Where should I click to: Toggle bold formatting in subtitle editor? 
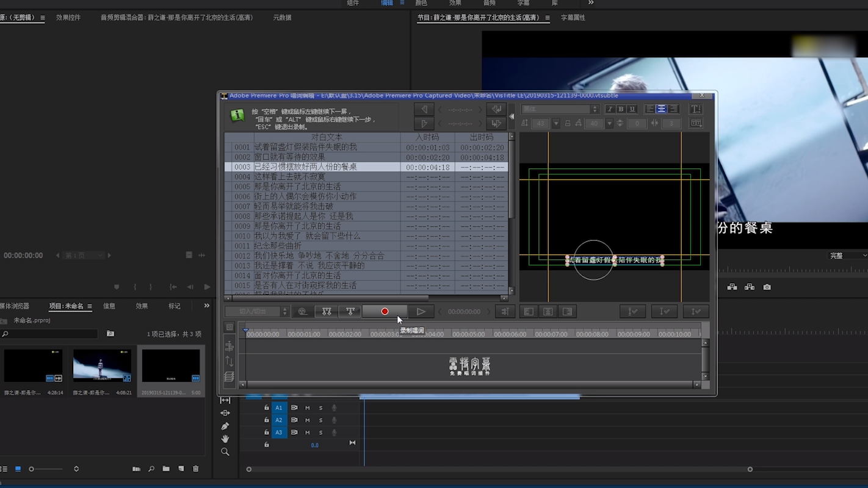[621, 109]
